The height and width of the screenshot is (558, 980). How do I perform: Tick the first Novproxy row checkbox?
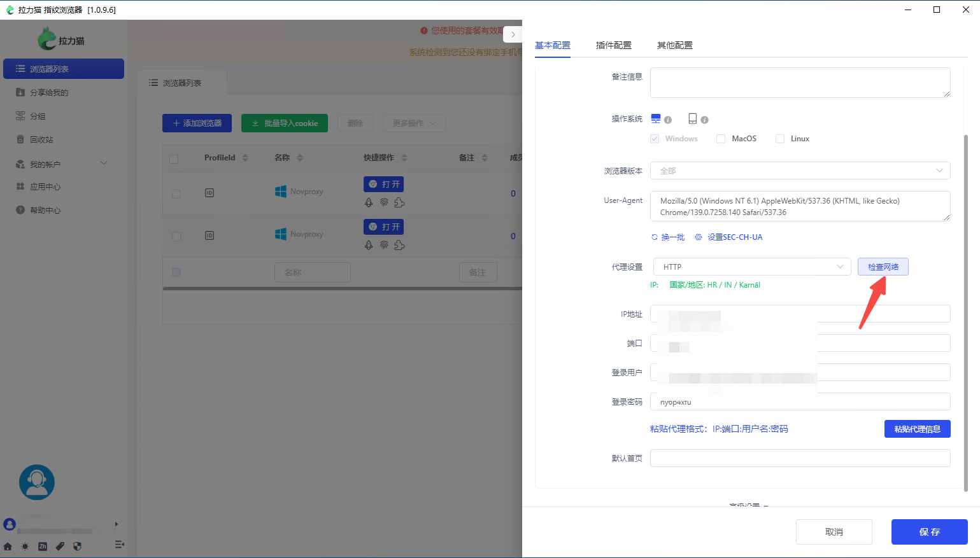click(x=176, y=193)
